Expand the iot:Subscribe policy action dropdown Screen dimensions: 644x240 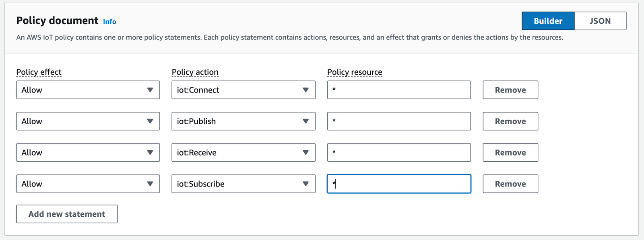pyautogui.click(x=244, y=184)
